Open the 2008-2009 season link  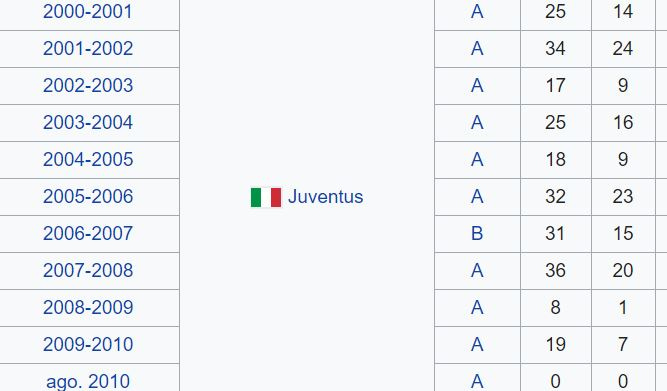[88, 308]
